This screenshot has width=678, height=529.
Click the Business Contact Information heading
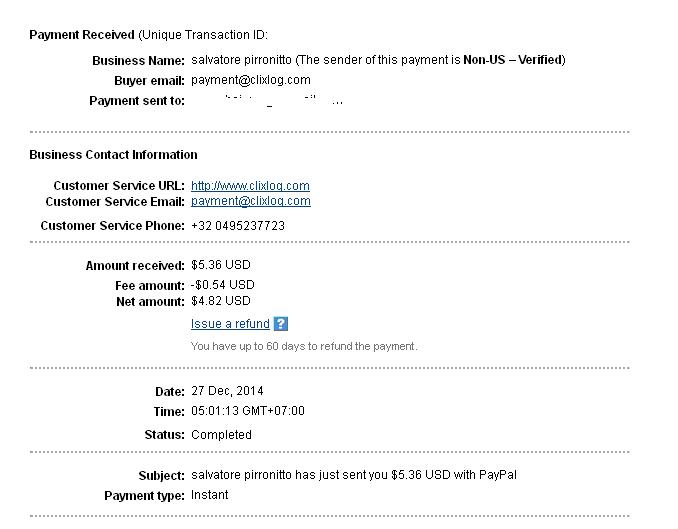coord(113,155)
